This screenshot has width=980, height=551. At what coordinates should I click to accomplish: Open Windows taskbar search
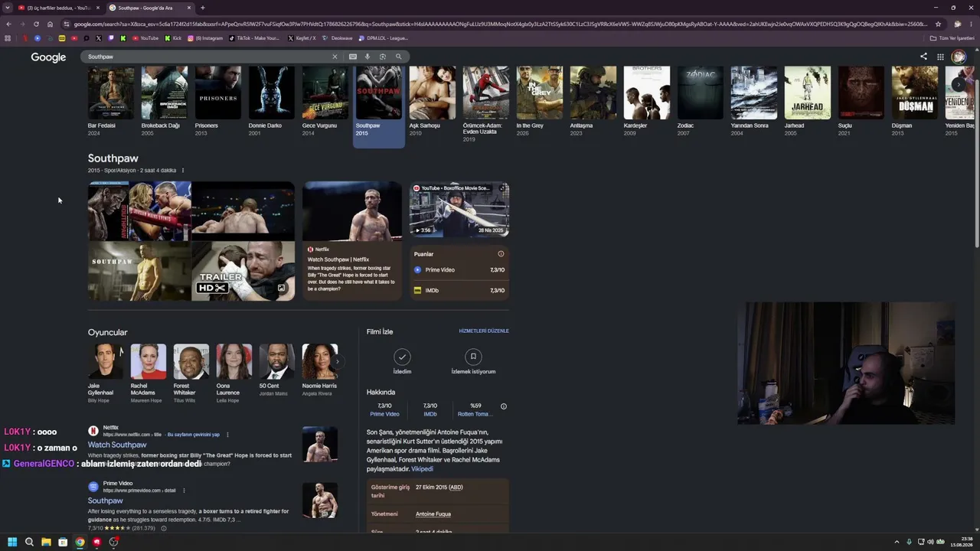[x=29, y=542]
